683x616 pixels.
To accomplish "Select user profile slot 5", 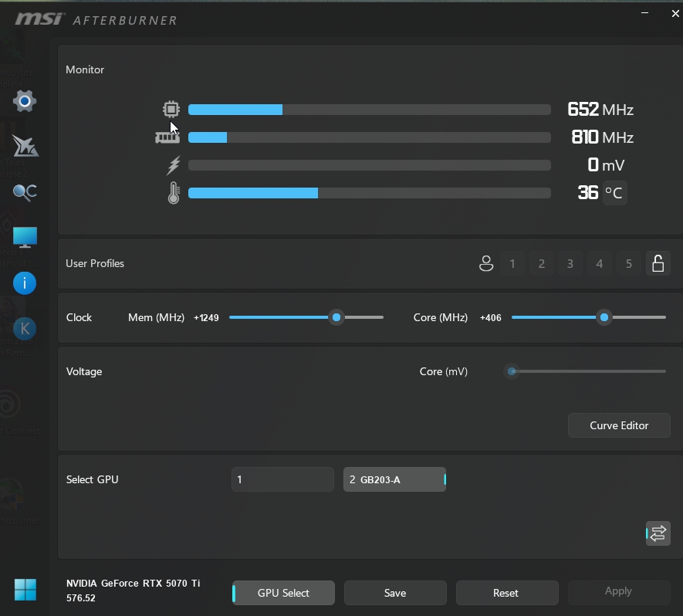I will click(628, 263).
